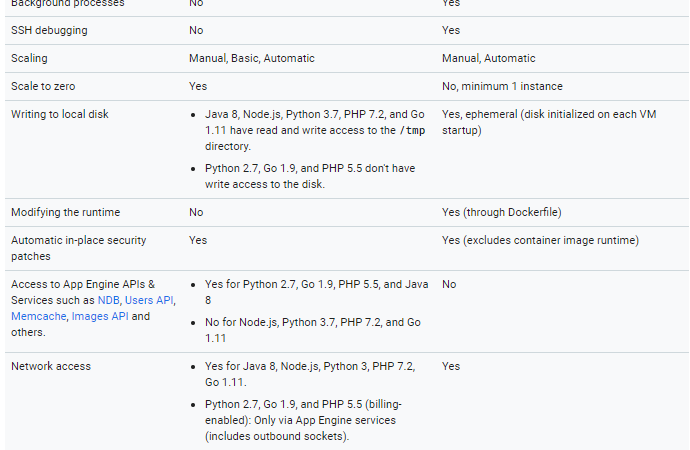
Task: Click 'Yes' in the Network access flexible column
Action: click(451, 366)
